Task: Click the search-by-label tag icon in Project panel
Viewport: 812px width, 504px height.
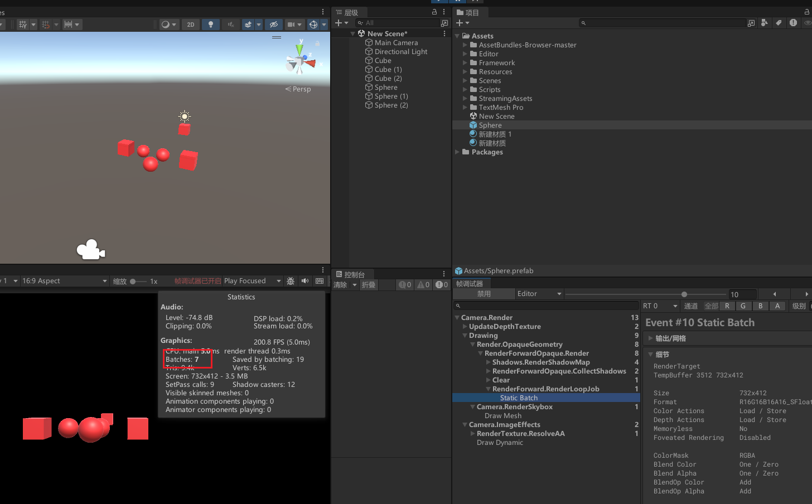Action: (x=779, y=23)
